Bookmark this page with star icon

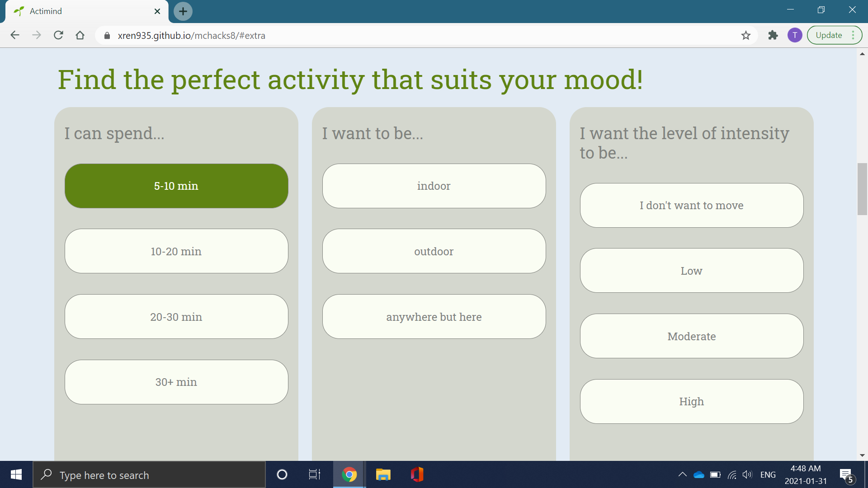point(745,35)
